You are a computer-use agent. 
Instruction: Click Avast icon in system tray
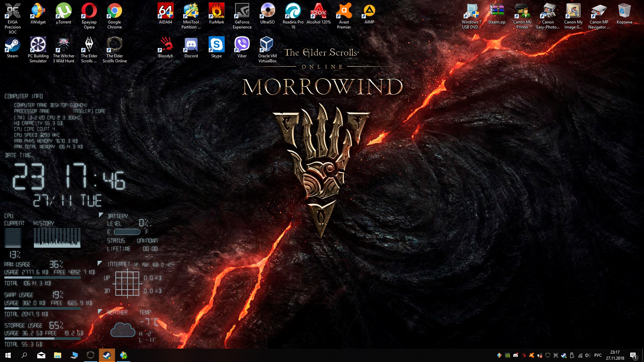tap(532, 355)
